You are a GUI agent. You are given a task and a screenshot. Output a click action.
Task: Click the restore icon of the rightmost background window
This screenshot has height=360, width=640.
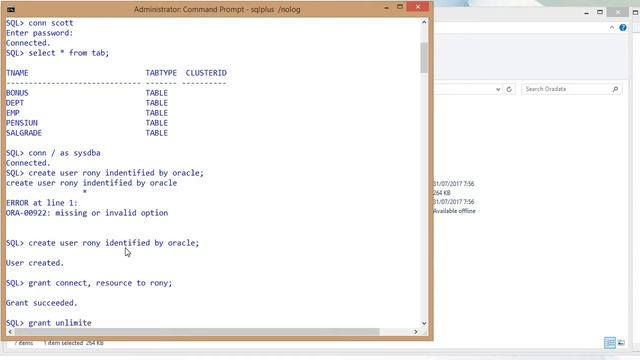tap(636, 12)
